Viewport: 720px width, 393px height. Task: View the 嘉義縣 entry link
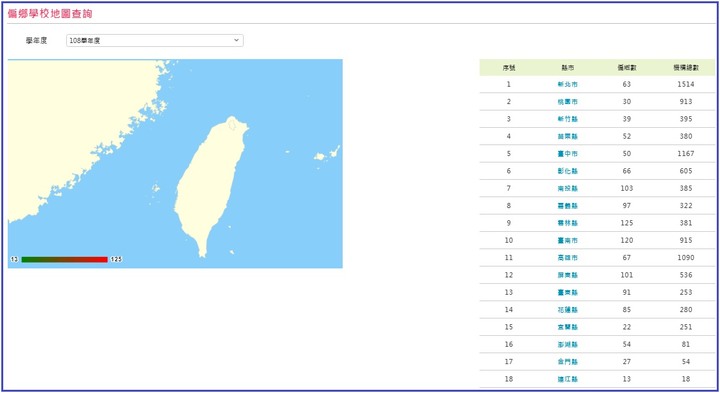tap(568, 206)
